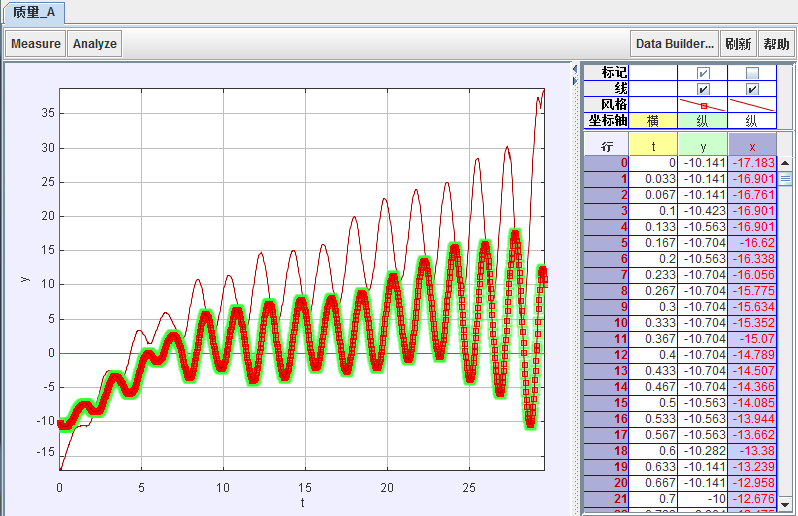The image size is (798, 516).
Task: Select the 质量_A tab
Action: (x=34, y=12)
